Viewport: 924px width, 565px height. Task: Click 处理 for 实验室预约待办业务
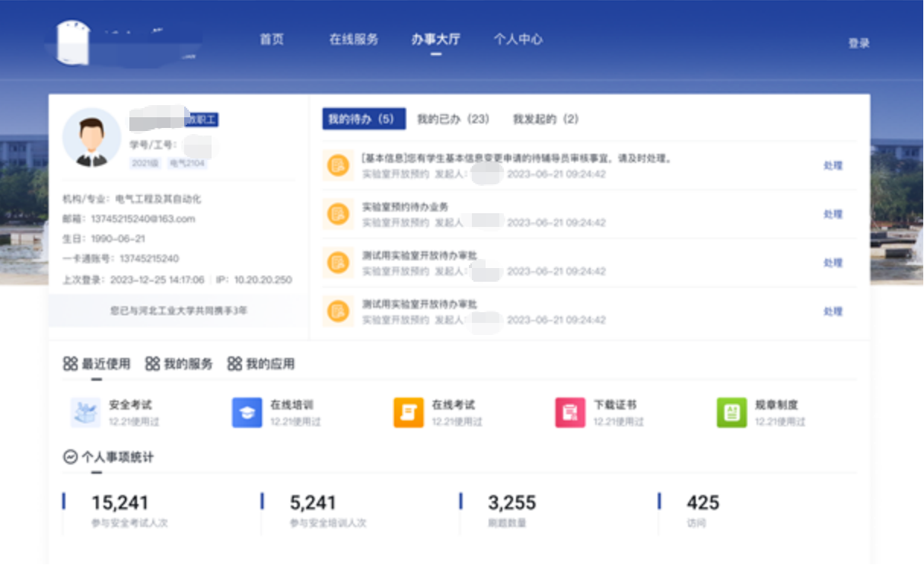833,215
